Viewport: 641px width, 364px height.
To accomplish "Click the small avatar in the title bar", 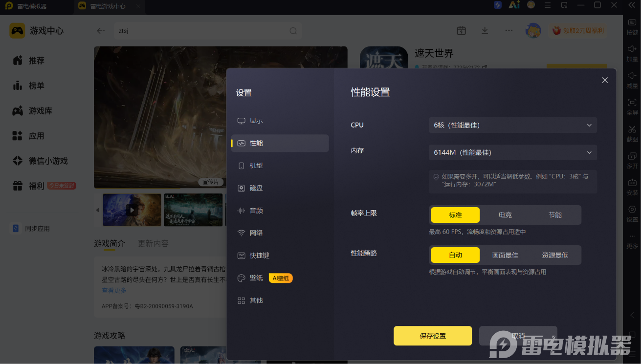I will [531, 5].
